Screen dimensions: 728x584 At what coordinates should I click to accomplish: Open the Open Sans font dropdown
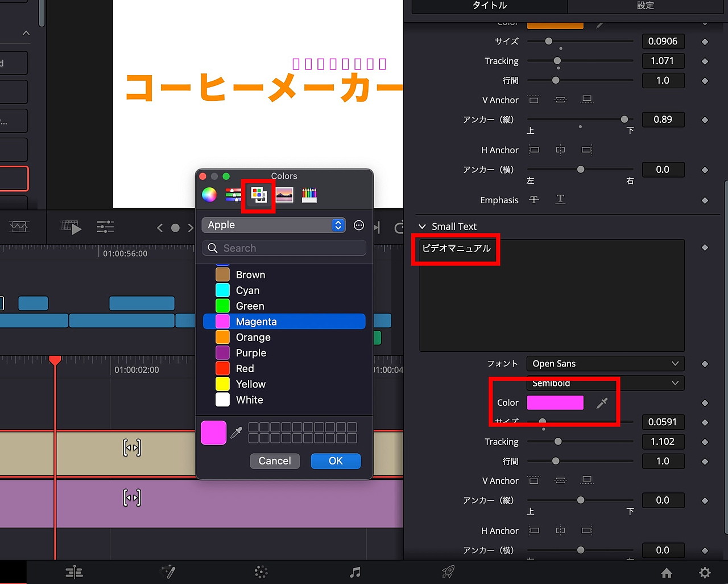click(605, 363)
